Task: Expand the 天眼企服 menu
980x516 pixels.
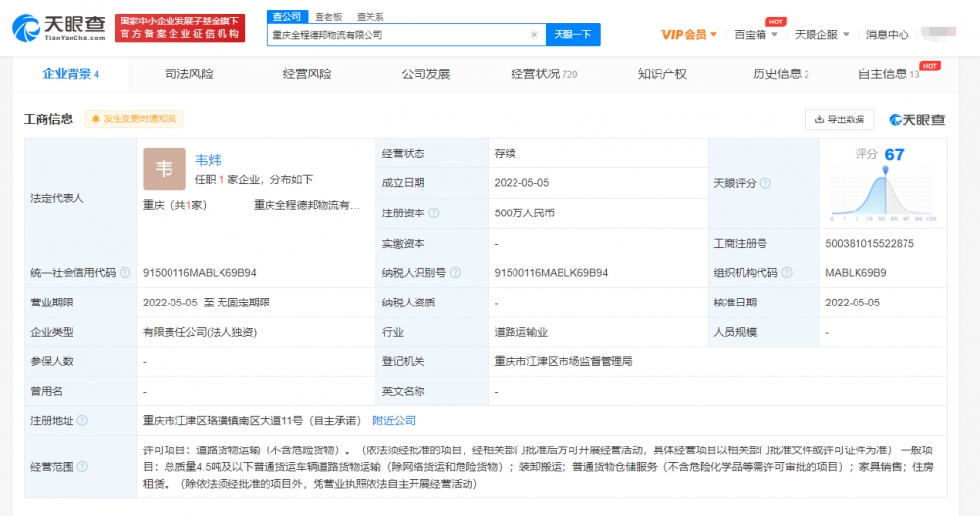Action: tap(821, 35)
